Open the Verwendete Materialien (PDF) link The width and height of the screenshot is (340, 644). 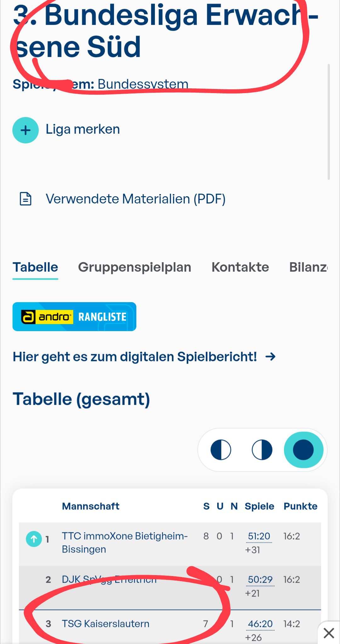click(136, 199)
